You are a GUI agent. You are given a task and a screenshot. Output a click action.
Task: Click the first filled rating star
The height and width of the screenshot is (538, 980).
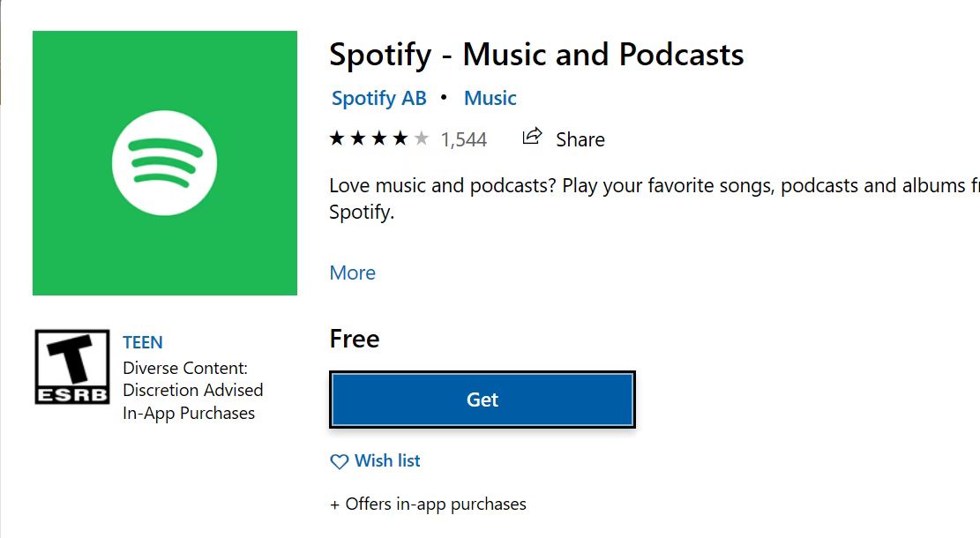(337, 138)
